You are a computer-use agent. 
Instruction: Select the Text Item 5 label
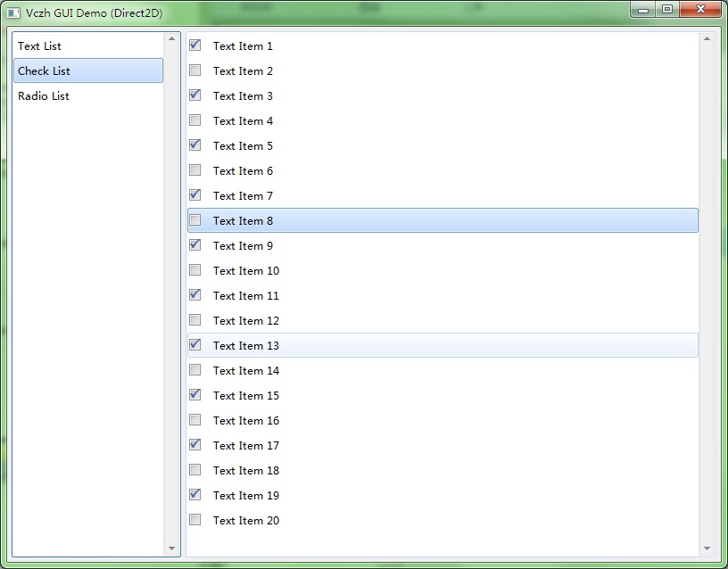pyautogui.click(x=243, y=146)
